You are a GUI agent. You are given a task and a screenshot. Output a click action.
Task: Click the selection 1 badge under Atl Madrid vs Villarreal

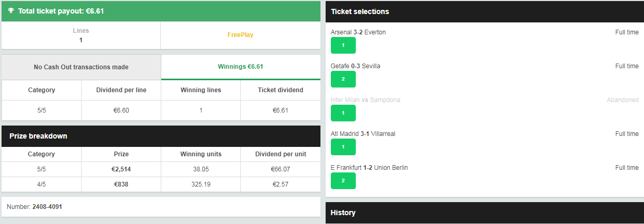pyautogui.click(x=343, y=147)
